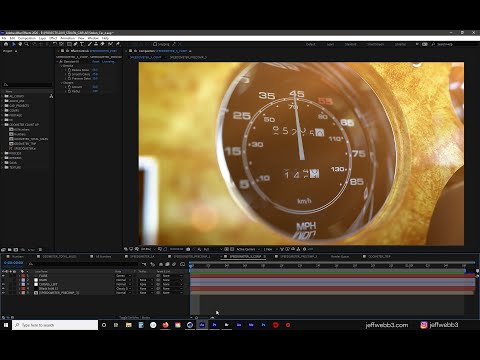This screenshot has height=360, width=480.
Task: Click the trash icon in Project panel
Action: tap(40, 249)
